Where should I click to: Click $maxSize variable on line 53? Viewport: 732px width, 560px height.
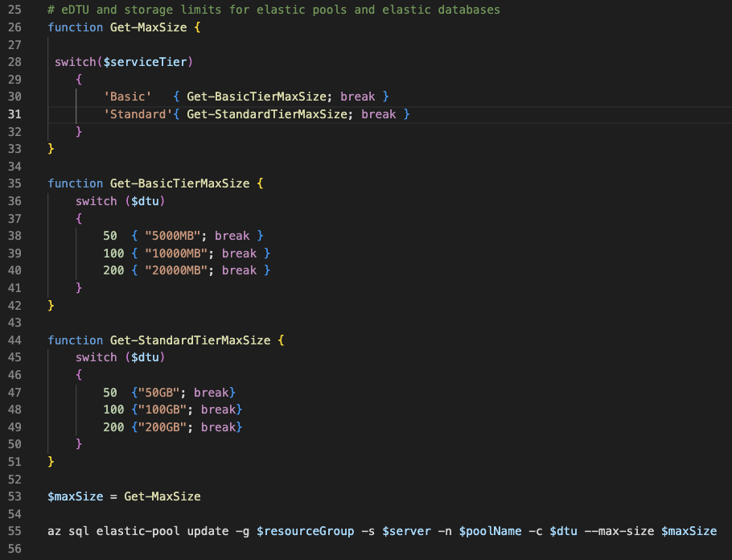tap(75, 496)
